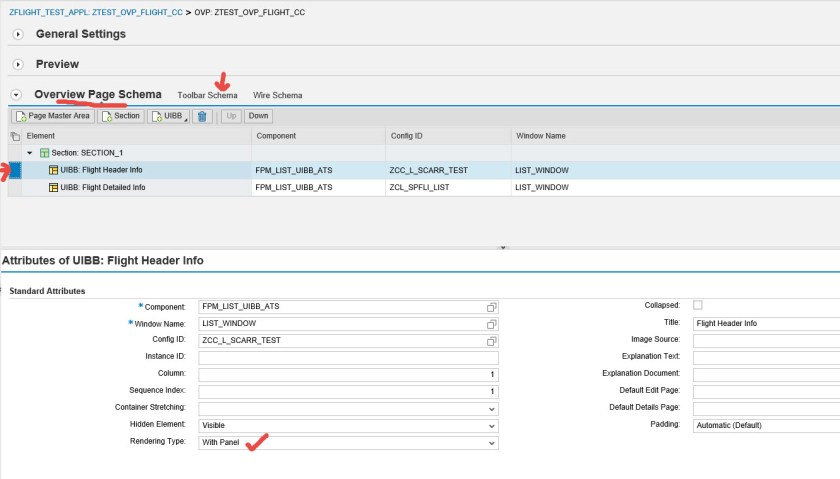Open the Rendering Type dropdown
This screenshot has height=479, width=840.
pos(491,442)
